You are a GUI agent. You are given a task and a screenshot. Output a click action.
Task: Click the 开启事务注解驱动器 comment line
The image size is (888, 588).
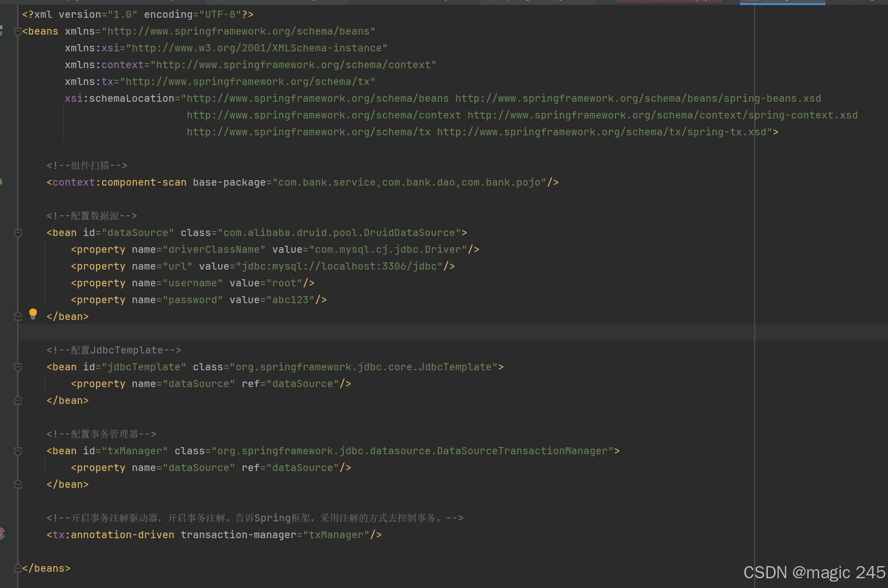coord(255,518)
